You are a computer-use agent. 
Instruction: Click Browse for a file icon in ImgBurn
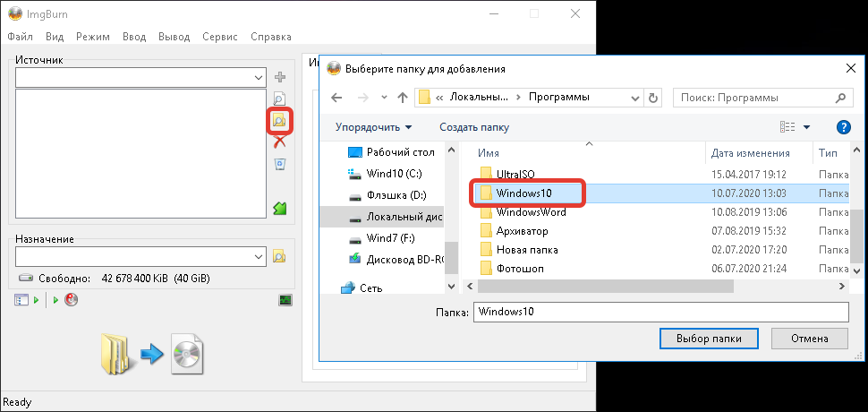click(x=280, y=99)
